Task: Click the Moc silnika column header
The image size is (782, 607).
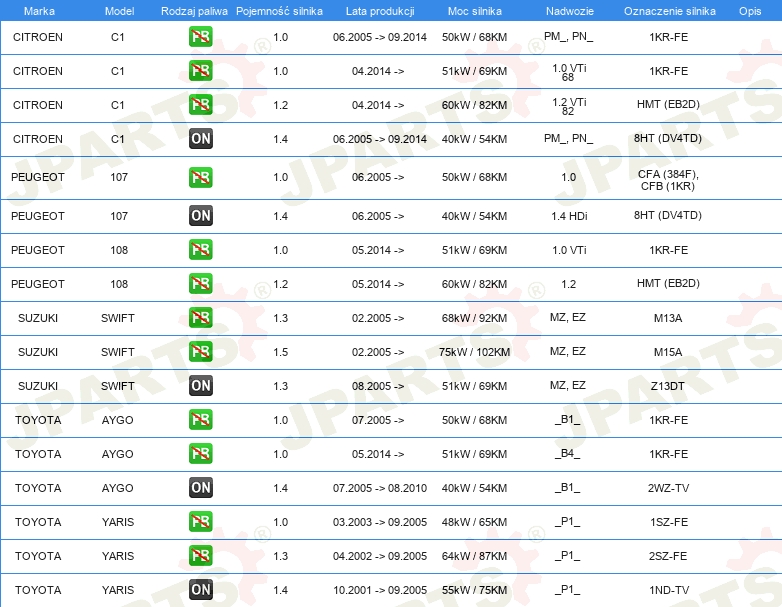Action: click(x=474, y=11)
